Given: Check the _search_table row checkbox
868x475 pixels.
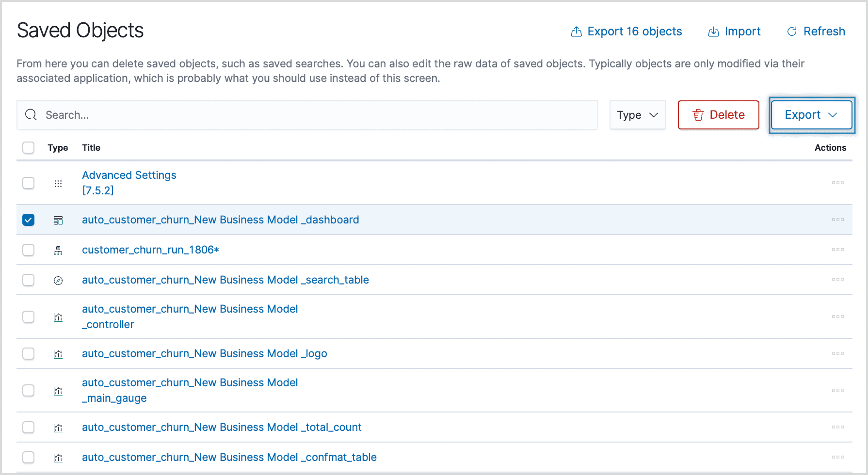Looking at the screenshot, I should (29, 280).
